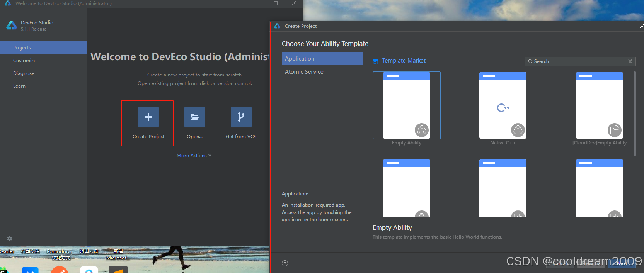Select the [CloudDev]Empty Ability template thumbnail
The image size is (644, 273).
[x=600, y=105]
